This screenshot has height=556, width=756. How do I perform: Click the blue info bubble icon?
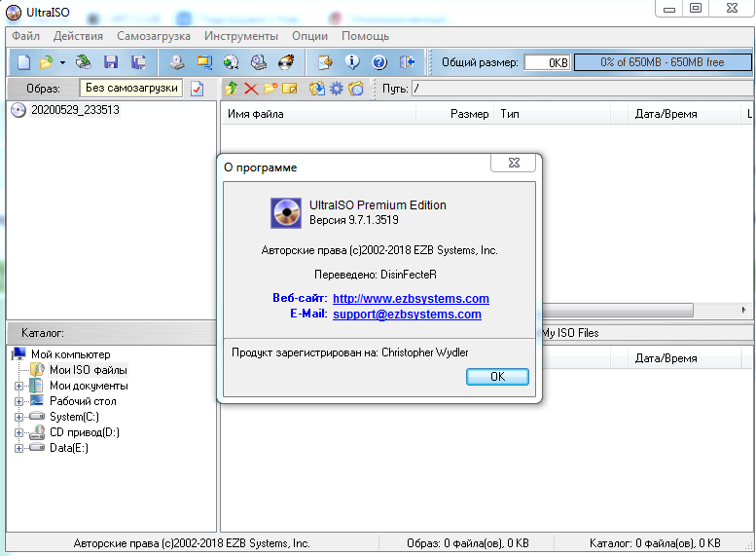352,62
